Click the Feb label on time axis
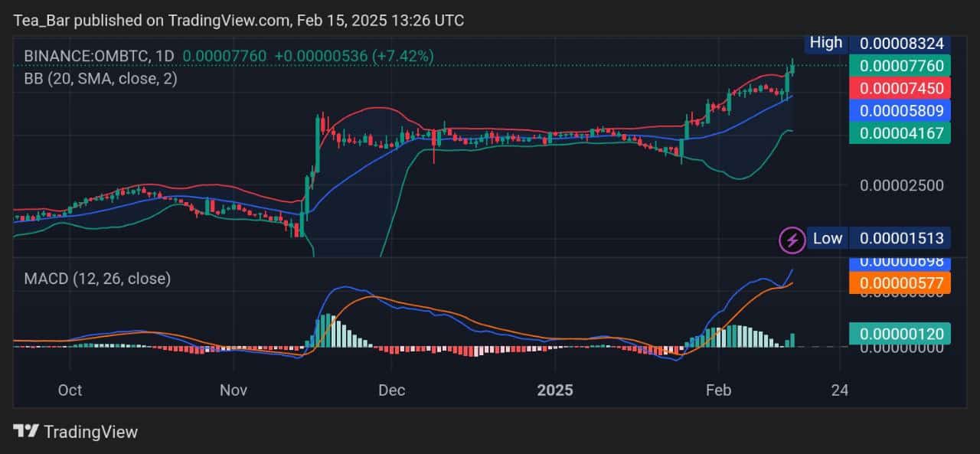 pyautogui.click(x=718, y=390)
